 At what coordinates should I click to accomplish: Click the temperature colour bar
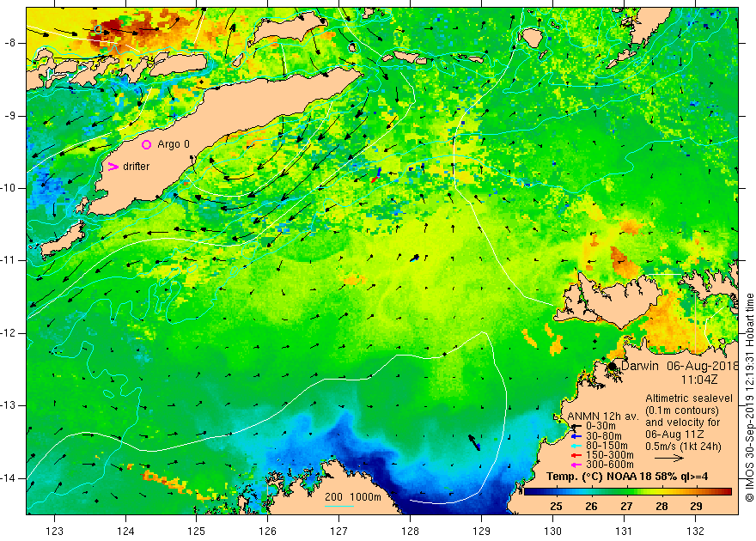point(628,491)
